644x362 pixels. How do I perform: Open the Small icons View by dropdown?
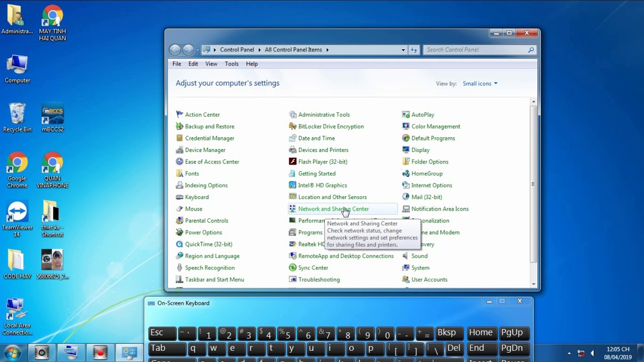pyautogui.click(x=480, y=83)
